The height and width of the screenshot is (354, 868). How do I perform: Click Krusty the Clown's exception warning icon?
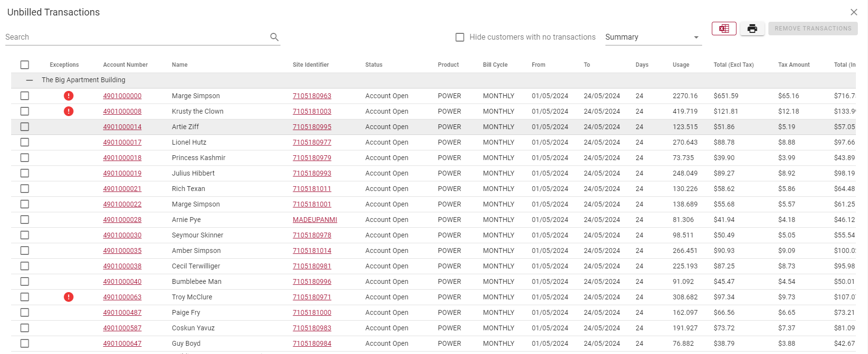[x=69, y=111]
